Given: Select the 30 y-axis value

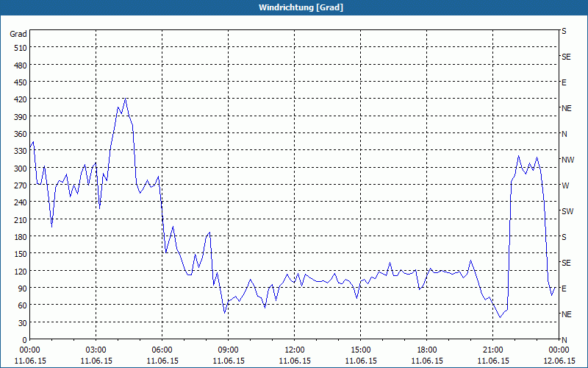Looking at the screenshot, I should 23,323.
